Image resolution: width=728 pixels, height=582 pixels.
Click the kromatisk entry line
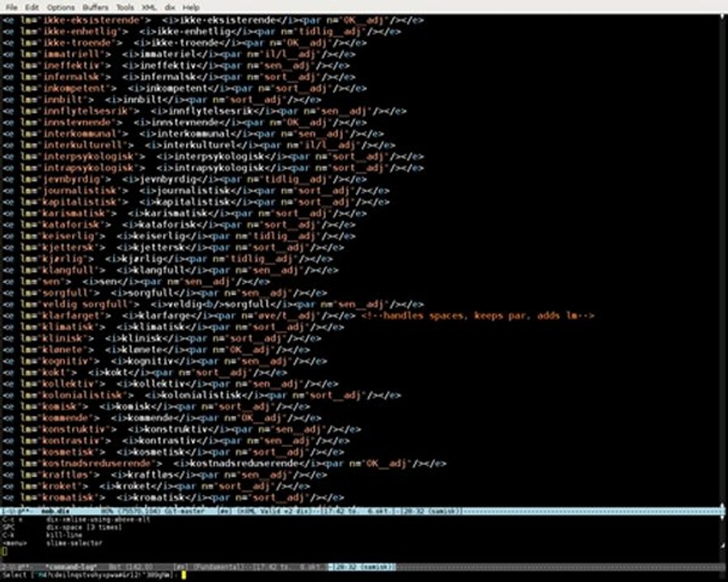174,498
